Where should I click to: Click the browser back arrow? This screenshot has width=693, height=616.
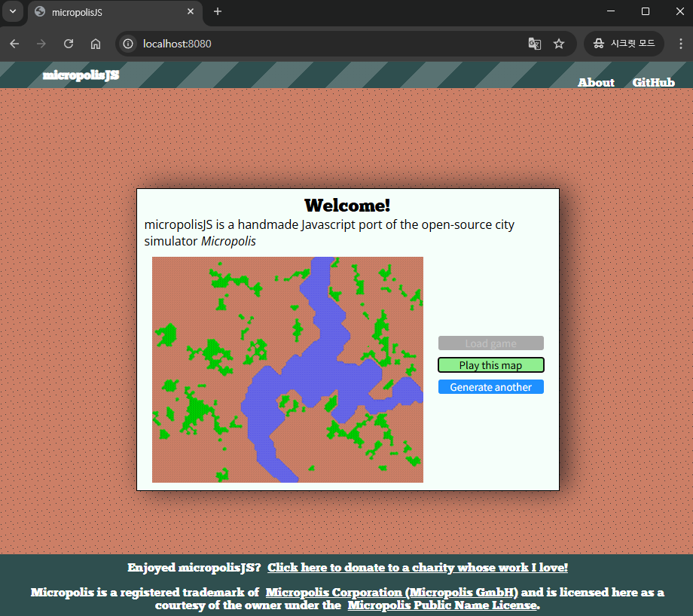14,44
